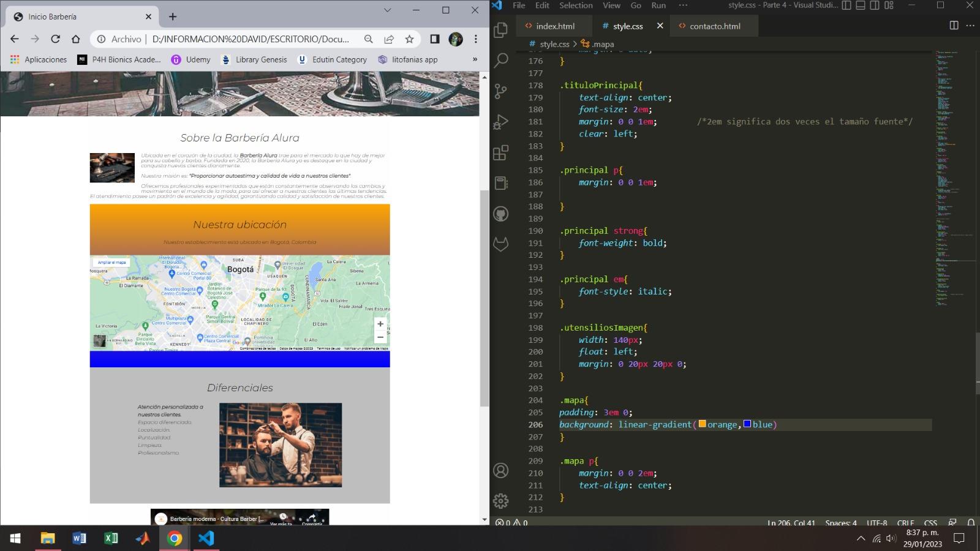Click .mapa breadcrumb symbol

pyautogui.click(x=597, y=44)
